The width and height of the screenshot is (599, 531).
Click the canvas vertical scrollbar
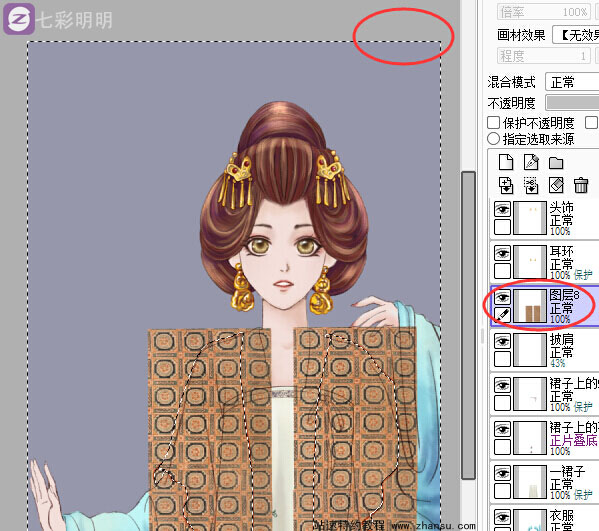pyautogui.click(x=468, y=325)
